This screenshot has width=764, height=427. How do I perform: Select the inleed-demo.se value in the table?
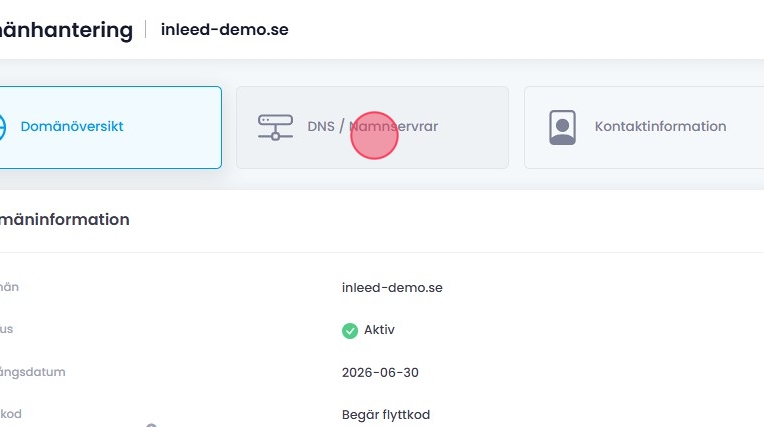[392, 288]
